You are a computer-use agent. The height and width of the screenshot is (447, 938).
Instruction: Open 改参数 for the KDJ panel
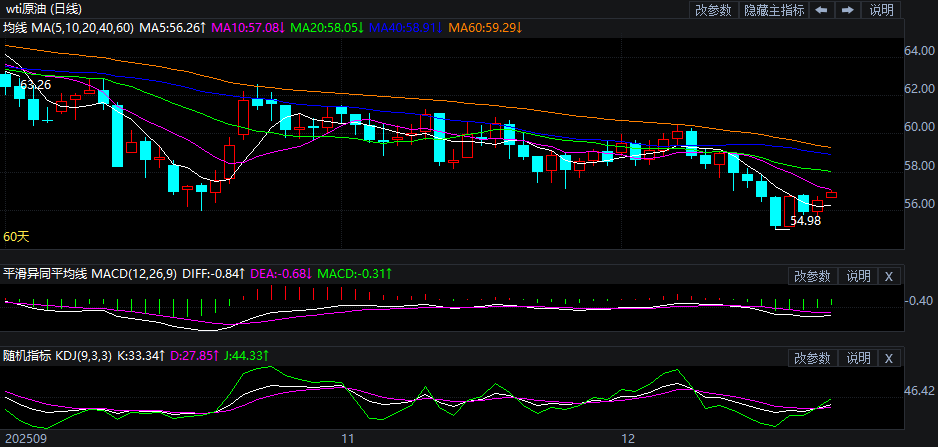point(812,358)
